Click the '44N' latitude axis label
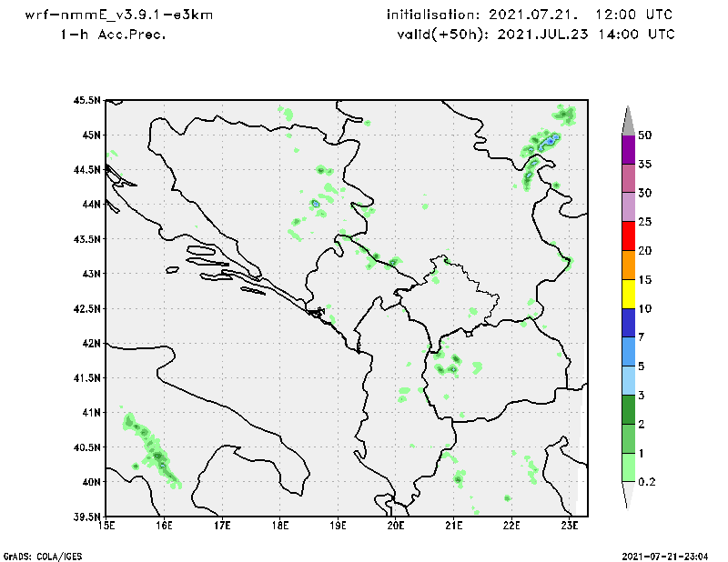 pos(92,205)
